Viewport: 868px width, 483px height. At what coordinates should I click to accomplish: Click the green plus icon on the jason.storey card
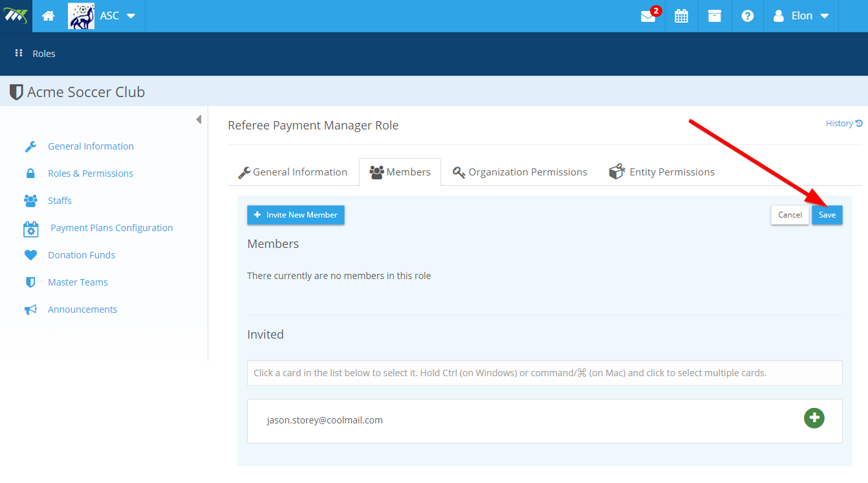coord(814,418)
